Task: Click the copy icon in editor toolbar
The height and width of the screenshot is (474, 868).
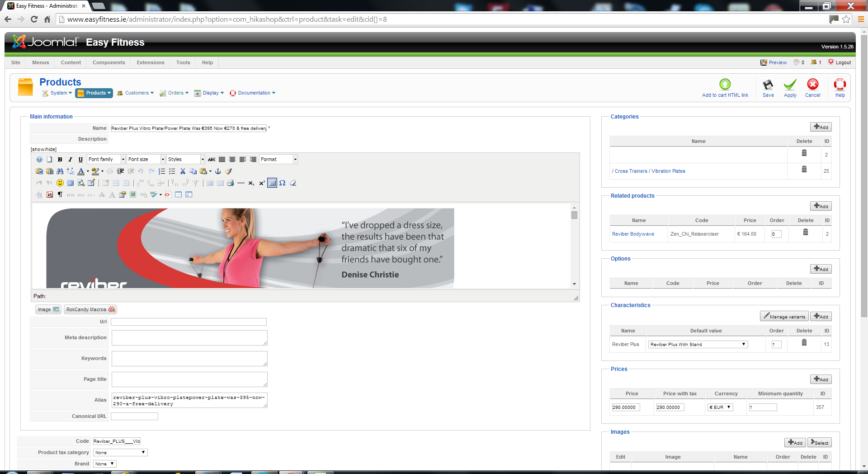Action: 193,171
